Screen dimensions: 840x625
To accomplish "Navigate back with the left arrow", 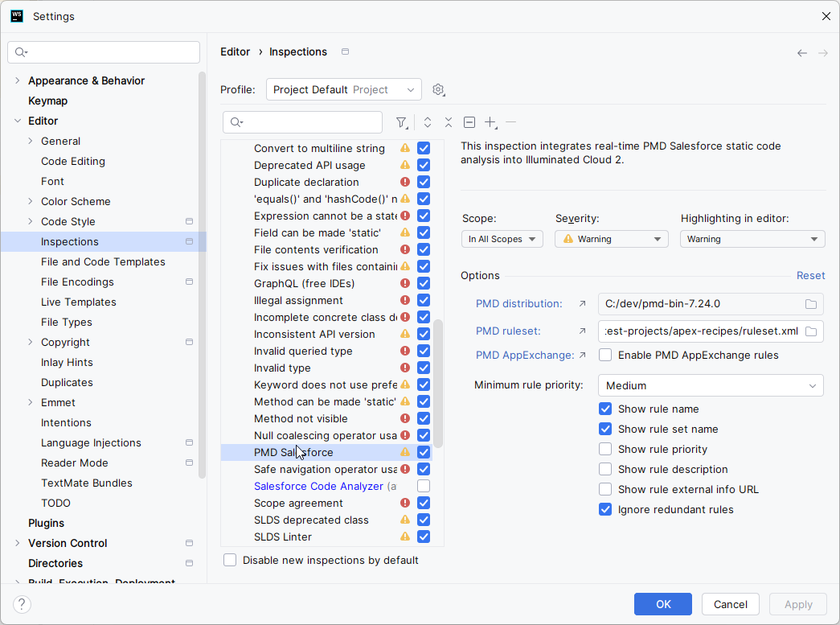I will (802, 52).
